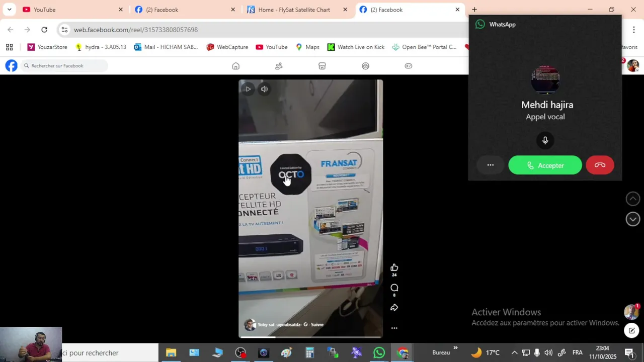Open the clock and date flyout

[x=603, y=353]
